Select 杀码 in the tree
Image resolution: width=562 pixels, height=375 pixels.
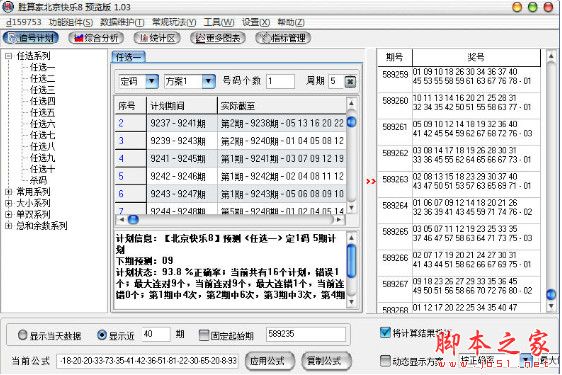(38, 180)
